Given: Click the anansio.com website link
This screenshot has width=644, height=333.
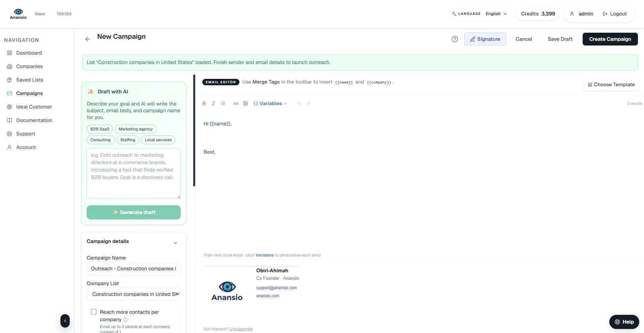Looking at the screenshot, I should pos(268,296).
